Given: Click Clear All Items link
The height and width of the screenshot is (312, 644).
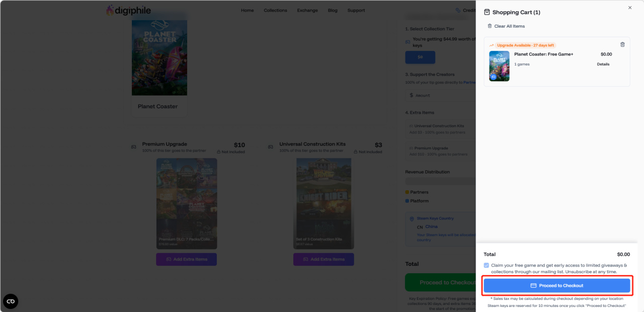Looking at the screenshot, I should tap(506, 26).
